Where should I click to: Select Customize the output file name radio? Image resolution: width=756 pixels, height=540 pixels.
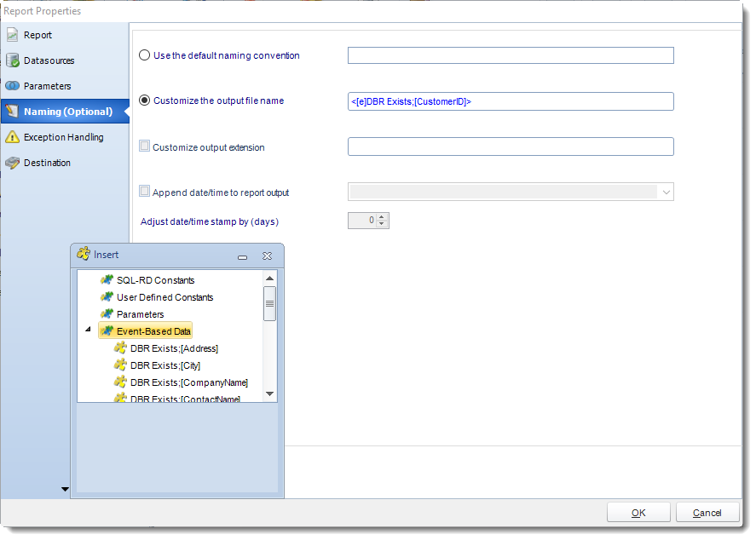144,101
